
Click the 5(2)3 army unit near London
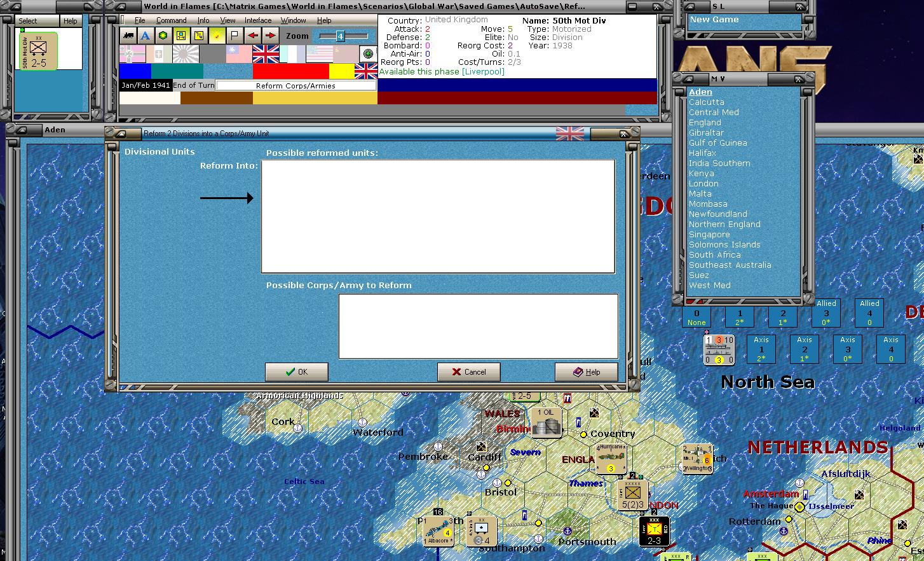click(633, 495)
